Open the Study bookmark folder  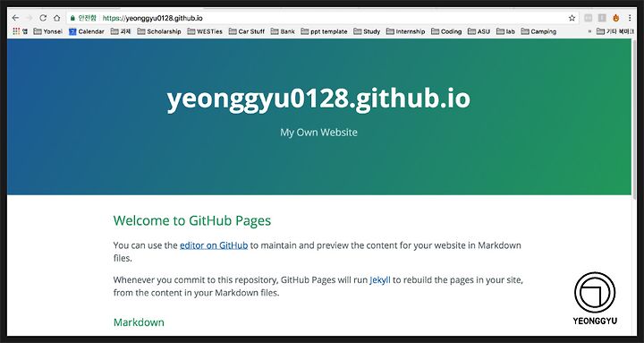pos(367,31)
